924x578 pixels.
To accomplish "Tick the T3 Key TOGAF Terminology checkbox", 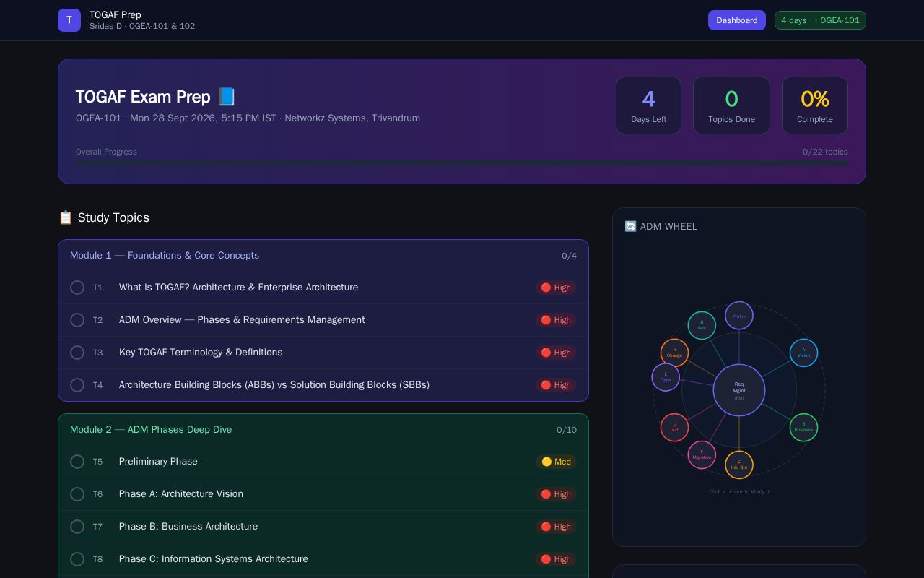I will pyautogui.click(x=77, y=353).
